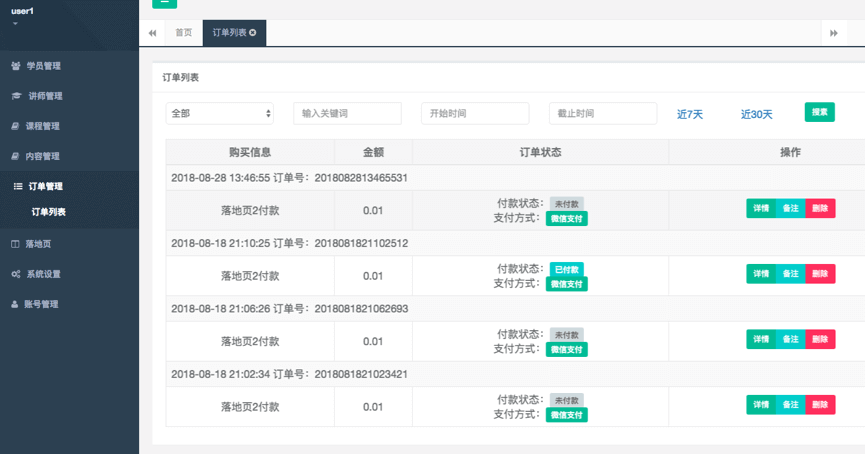Image resolution: width=865 pixels, height=454 pixels.
Task: Click the 内容管理 folder icon in sidebar
Action: pyautogui.click(x=15, y=156)
